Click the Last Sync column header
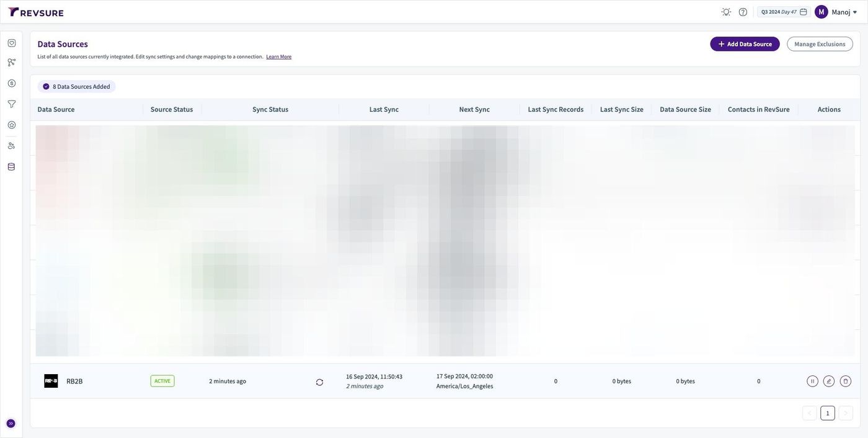This screenshot has width=868, height=438. click(x=384, y=109)
